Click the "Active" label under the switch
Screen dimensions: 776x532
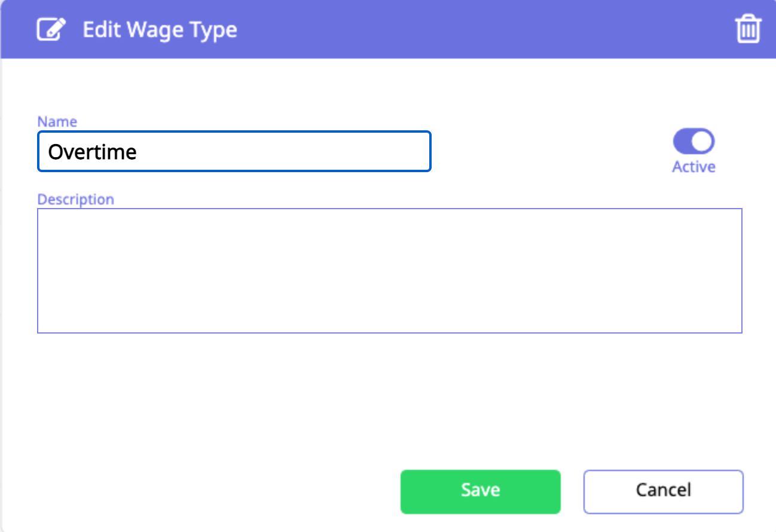pyautogui.click(x=693, y=167)
